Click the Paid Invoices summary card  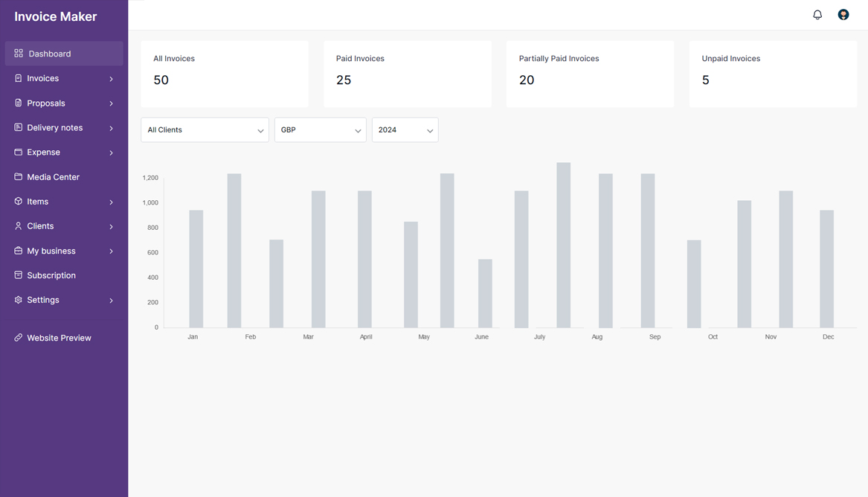[x=407, y=74]
